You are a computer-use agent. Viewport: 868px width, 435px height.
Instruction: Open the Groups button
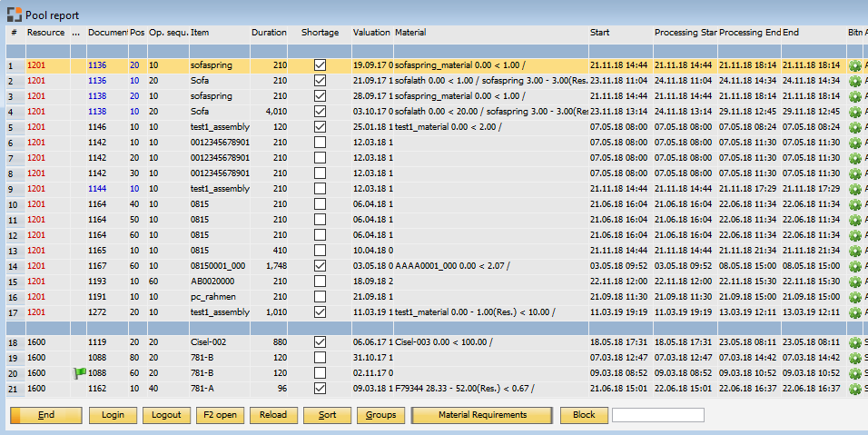[380, 415]
